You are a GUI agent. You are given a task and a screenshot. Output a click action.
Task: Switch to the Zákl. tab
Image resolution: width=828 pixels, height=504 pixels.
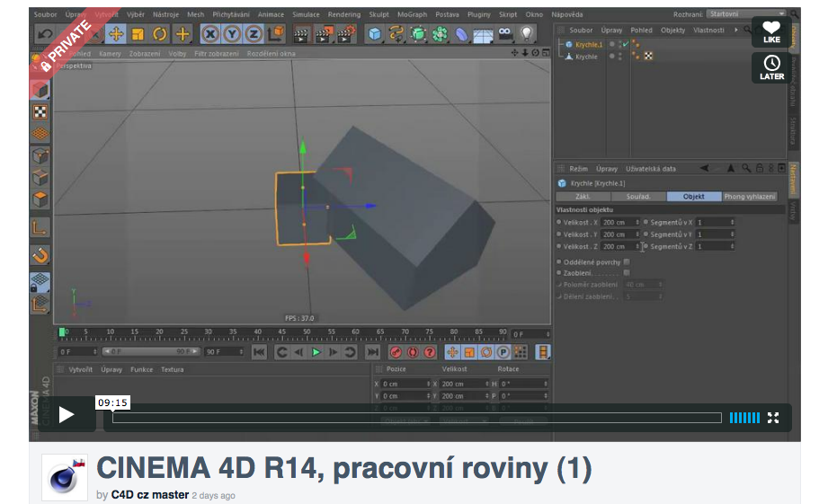coord(583,197)
